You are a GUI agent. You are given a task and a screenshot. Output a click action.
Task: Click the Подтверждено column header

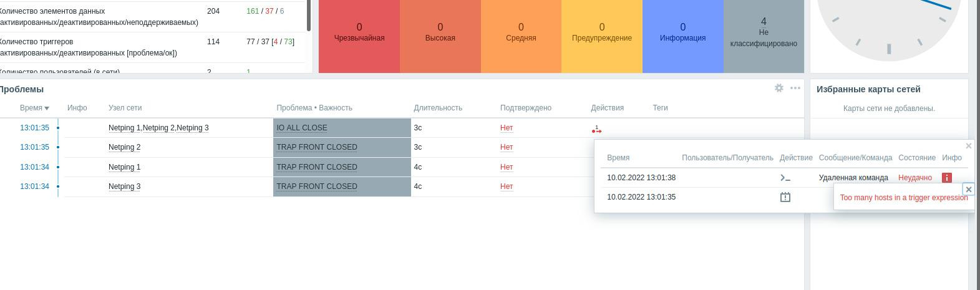pos(526,108)
